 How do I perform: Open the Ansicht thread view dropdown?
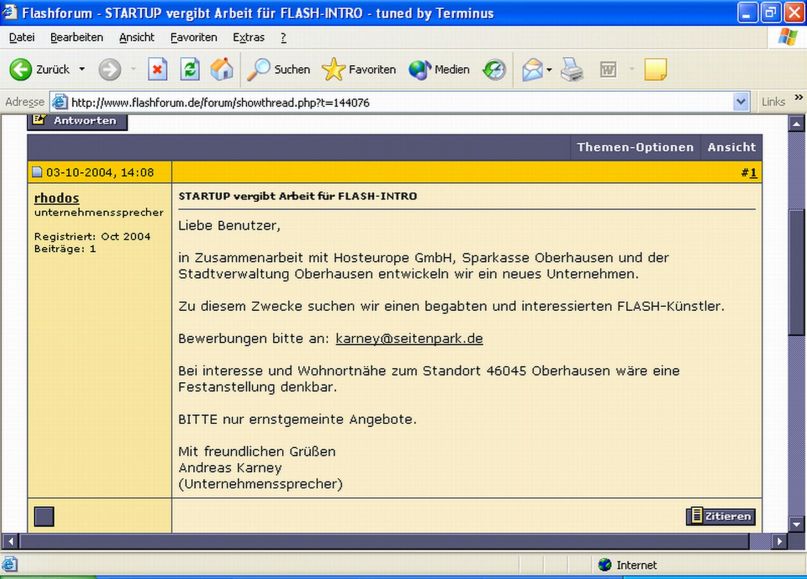[731, 147]
